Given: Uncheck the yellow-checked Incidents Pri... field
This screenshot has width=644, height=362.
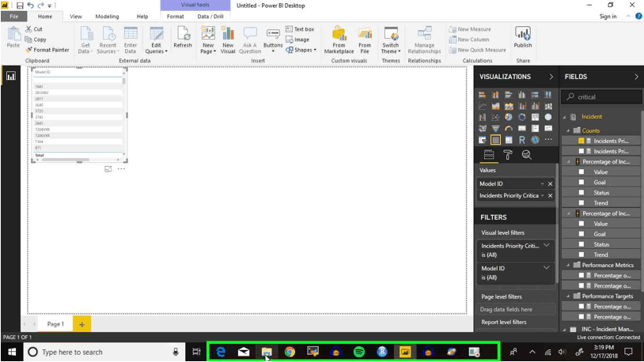Looking at the screenshot, I should [581, 141].
